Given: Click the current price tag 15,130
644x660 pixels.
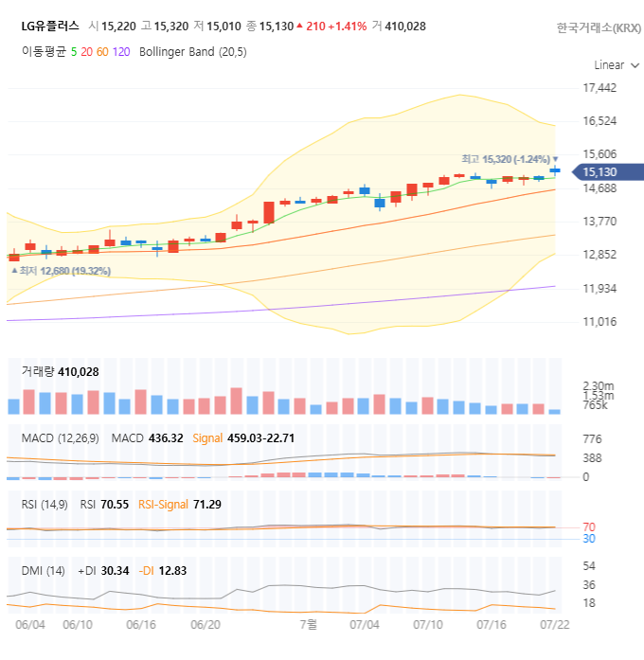Looking at the screenshot, I should [x=608, y=172].
